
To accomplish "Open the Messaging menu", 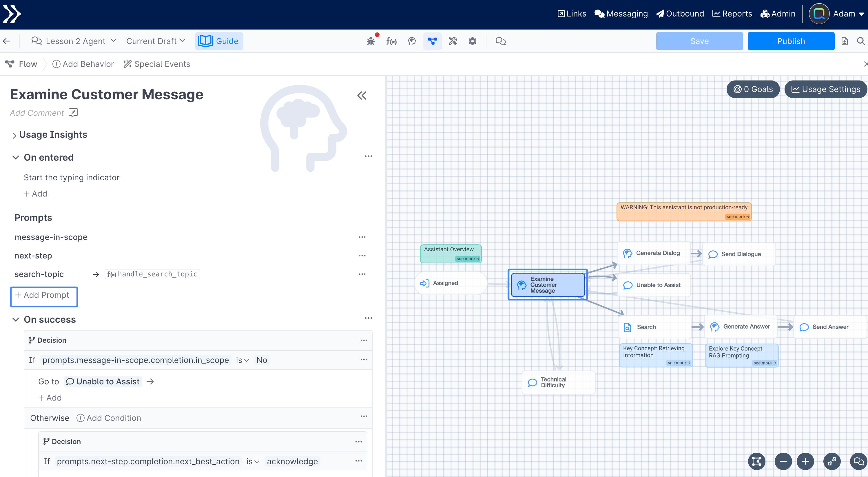I will (x=621, y=14).
